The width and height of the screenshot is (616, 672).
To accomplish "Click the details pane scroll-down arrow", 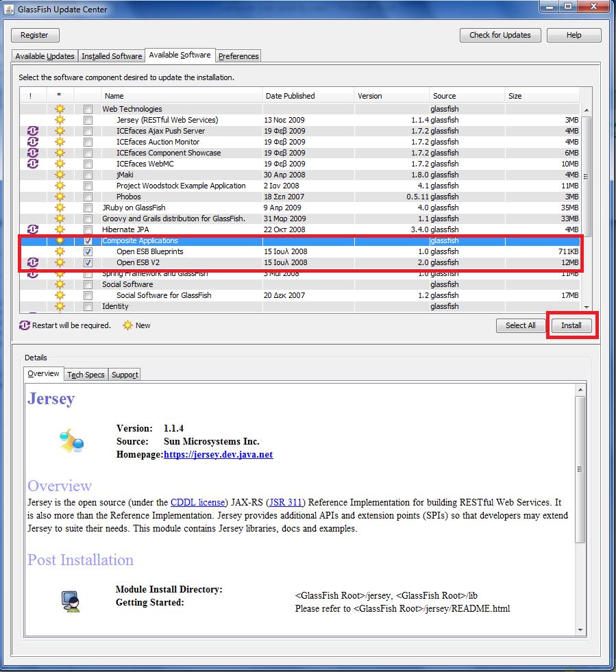I will pyautogui.click(x=580, y=630).
